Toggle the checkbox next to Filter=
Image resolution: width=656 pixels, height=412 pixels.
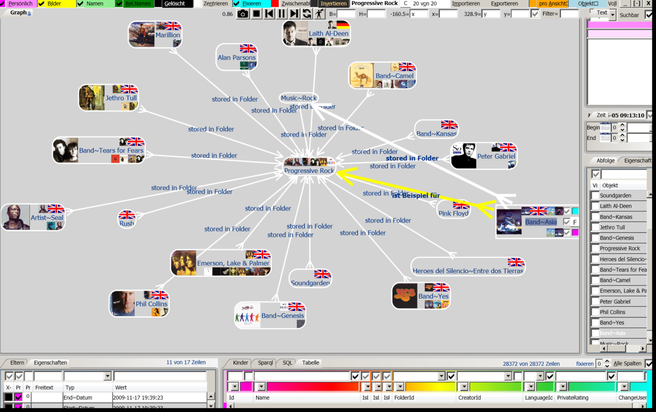click(x=535, y=14)
